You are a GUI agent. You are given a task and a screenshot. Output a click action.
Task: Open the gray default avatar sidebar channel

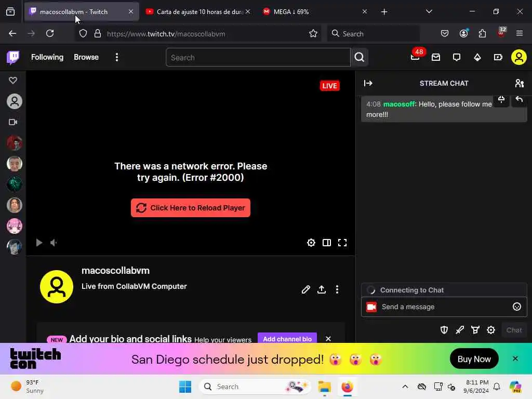(14, 101)
